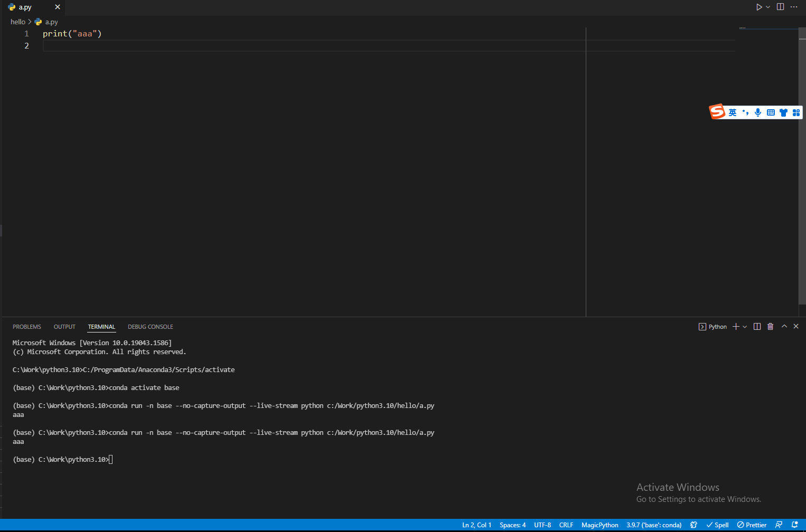This screenshot has height=532, width=806.
Task: Click the Python terminal shell label
Action: (713, 327)
